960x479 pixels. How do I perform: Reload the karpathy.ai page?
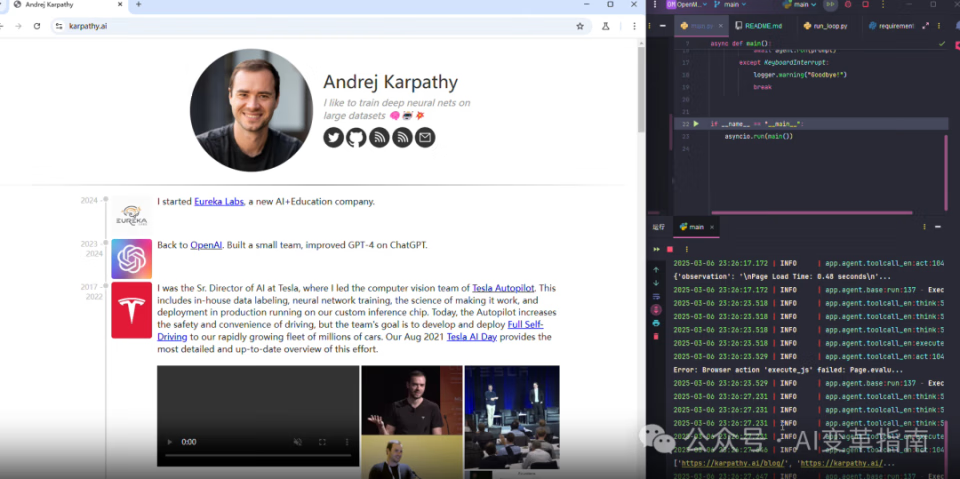(x=37, y=26)
